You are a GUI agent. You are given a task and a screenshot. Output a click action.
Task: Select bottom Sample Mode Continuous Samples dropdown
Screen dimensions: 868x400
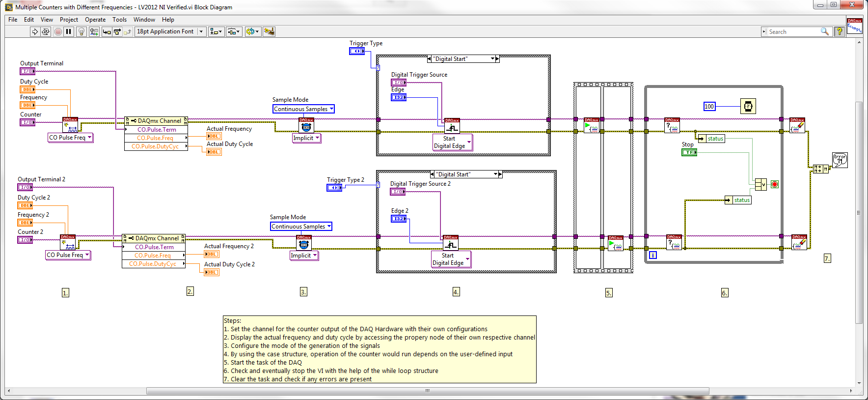(x=301, y=227)
